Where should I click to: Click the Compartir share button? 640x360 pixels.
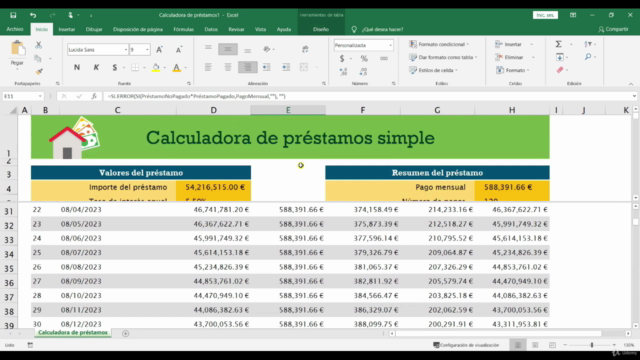coord(613,29)
